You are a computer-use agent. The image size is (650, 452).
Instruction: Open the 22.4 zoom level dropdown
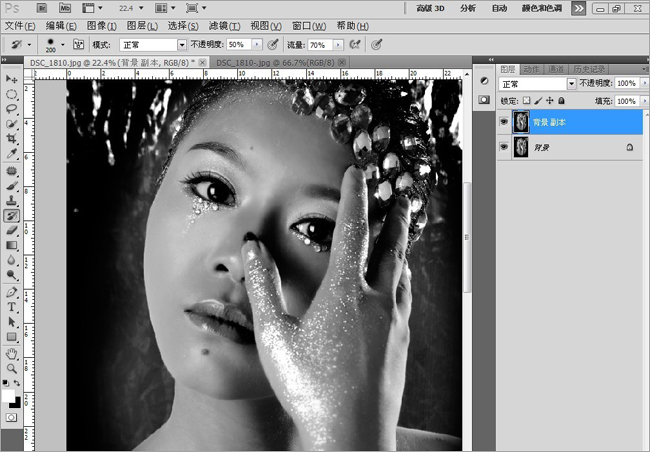[141, 8]
